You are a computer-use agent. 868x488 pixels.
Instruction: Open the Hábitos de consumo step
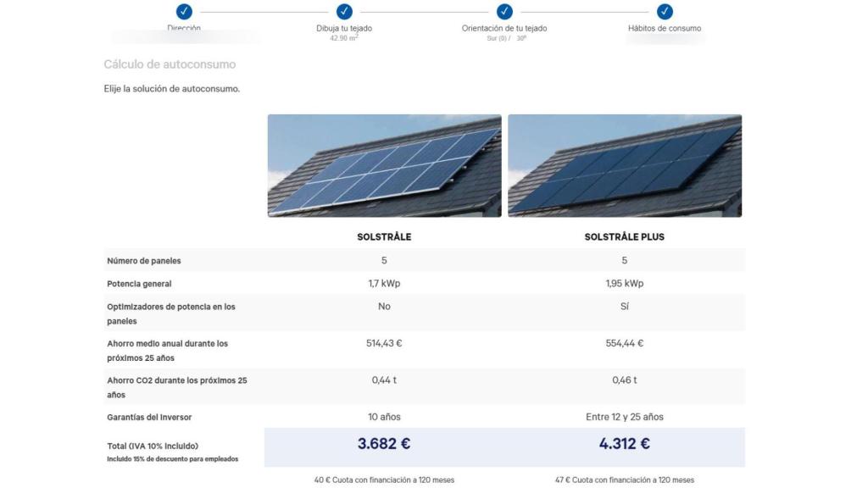663,27
